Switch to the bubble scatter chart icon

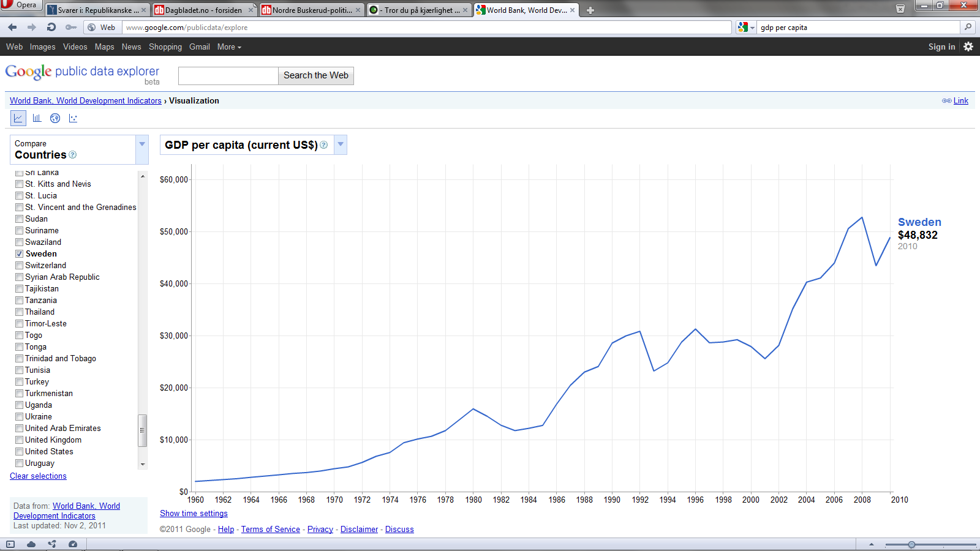coord(73,118)
